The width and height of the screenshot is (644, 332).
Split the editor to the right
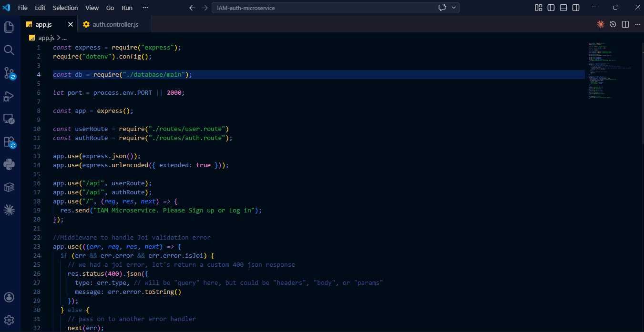click(625, 24)
